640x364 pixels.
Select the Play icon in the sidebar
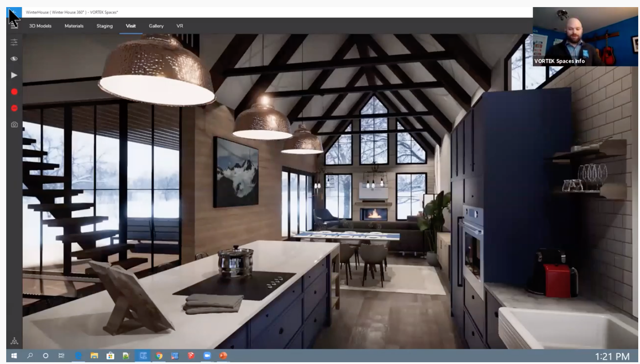pyautogui.click(x=13, y=75)
